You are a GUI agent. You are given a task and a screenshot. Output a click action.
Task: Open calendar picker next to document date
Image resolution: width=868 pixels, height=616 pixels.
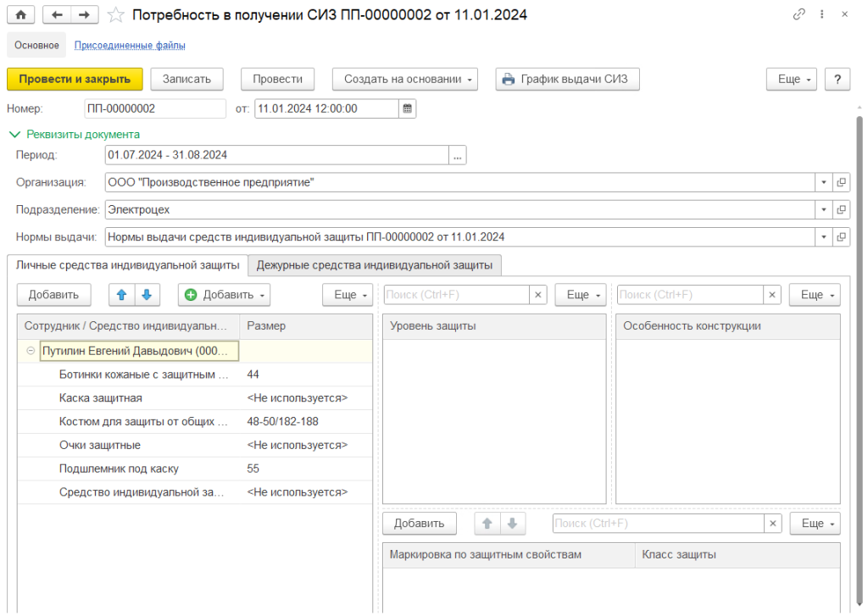[x=408, y=108]
